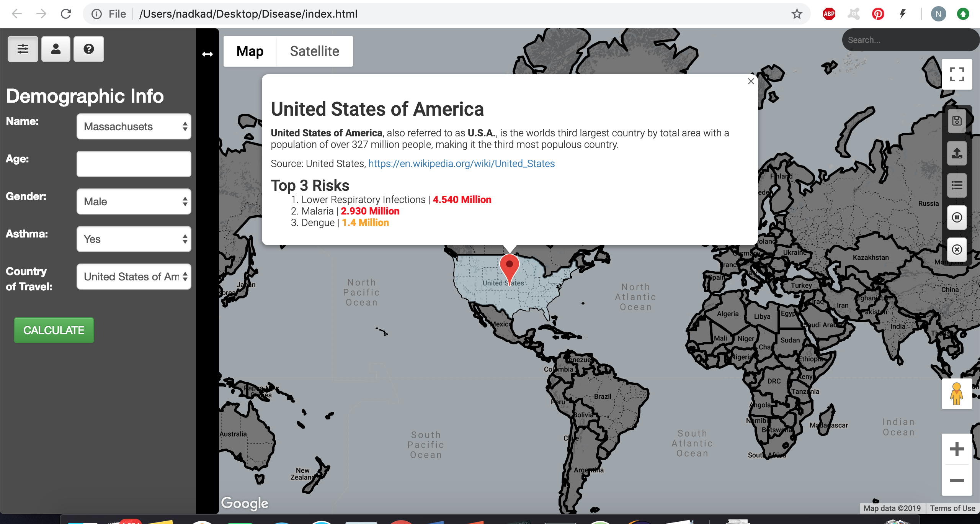Viewport: 980px width, 524px height.
Task: Click the question mark help button
Action: 88,49
